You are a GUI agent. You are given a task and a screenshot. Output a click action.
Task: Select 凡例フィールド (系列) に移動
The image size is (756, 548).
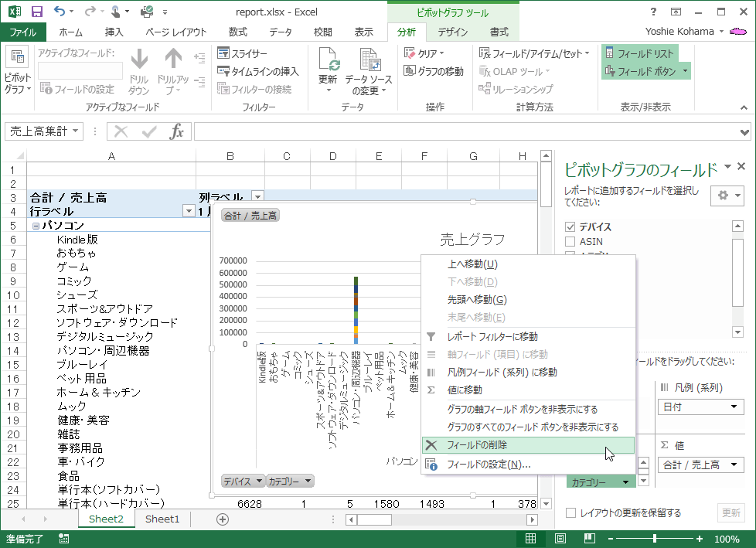tap(528, 372)
